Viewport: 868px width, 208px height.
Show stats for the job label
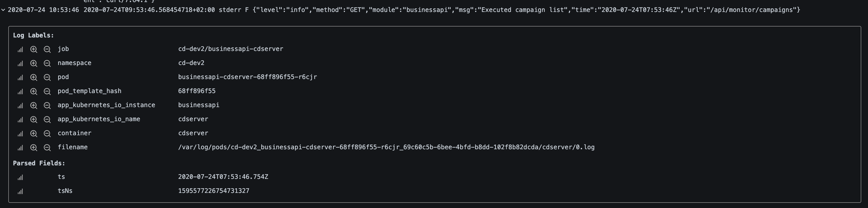pyautogui.click(x=20, y=49)
